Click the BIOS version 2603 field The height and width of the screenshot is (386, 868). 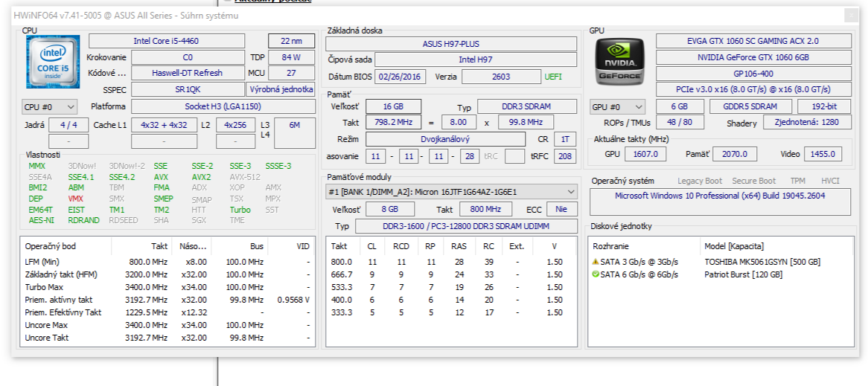[501, 77]
